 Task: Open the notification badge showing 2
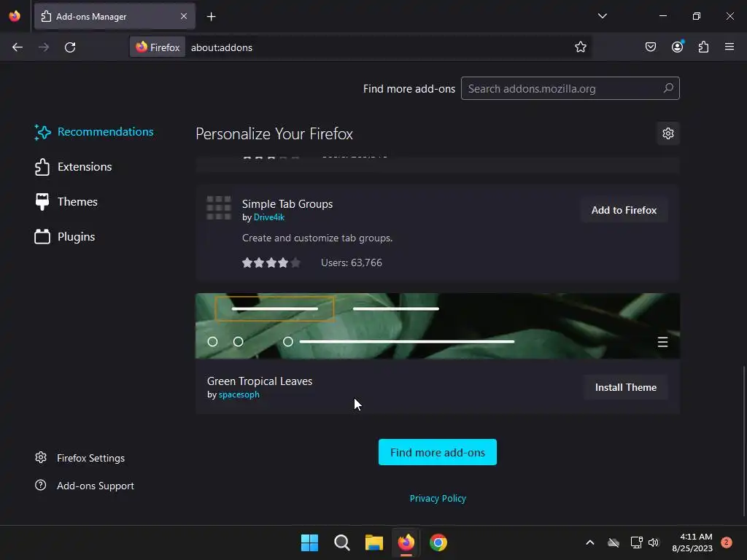coord(726,542)
